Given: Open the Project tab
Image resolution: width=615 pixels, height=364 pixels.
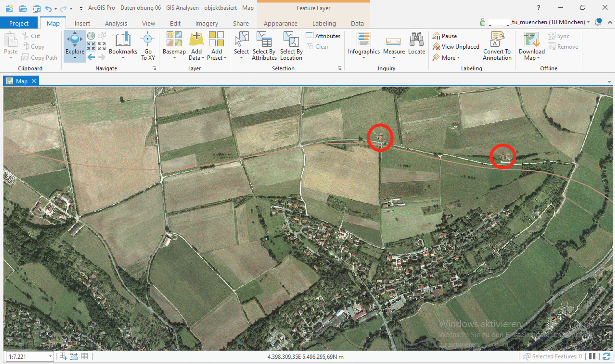Looking at the screenshot, I should 19,23.
